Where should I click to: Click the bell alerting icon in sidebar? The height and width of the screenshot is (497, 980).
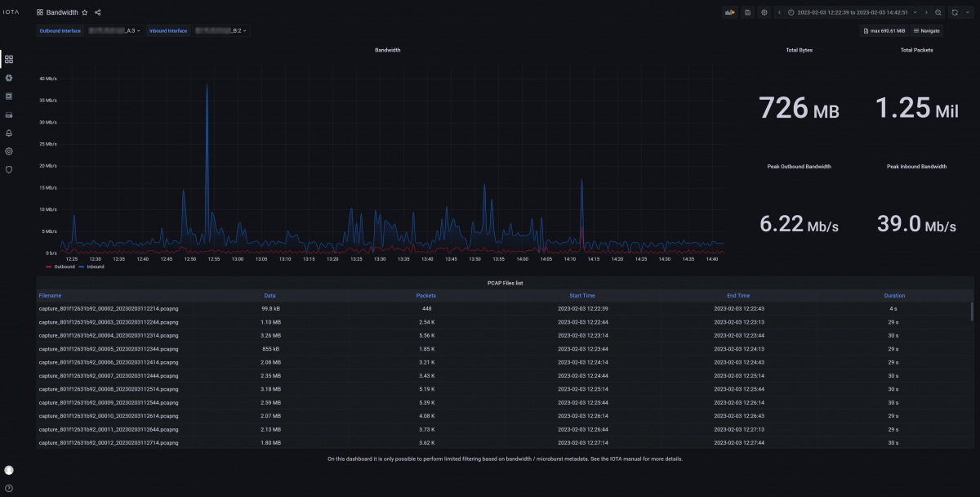click(x=9, y=132)
